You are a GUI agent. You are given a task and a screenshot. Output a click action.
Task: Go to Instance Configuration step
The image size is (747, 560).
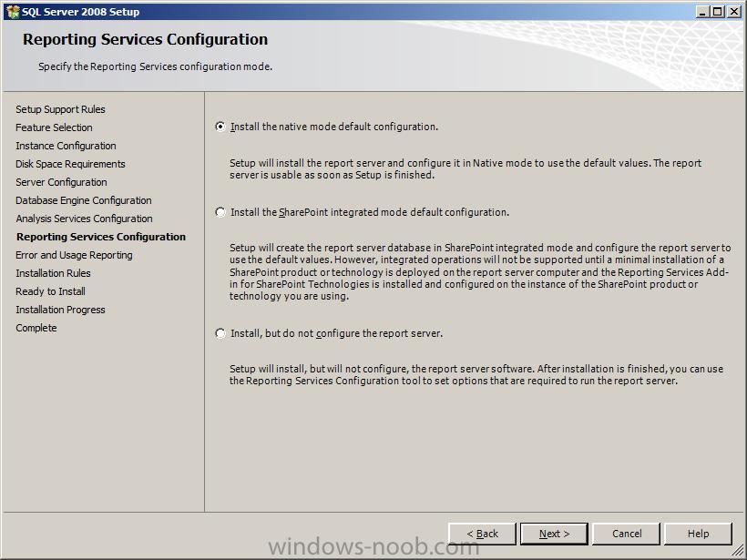tap(66, 146)
